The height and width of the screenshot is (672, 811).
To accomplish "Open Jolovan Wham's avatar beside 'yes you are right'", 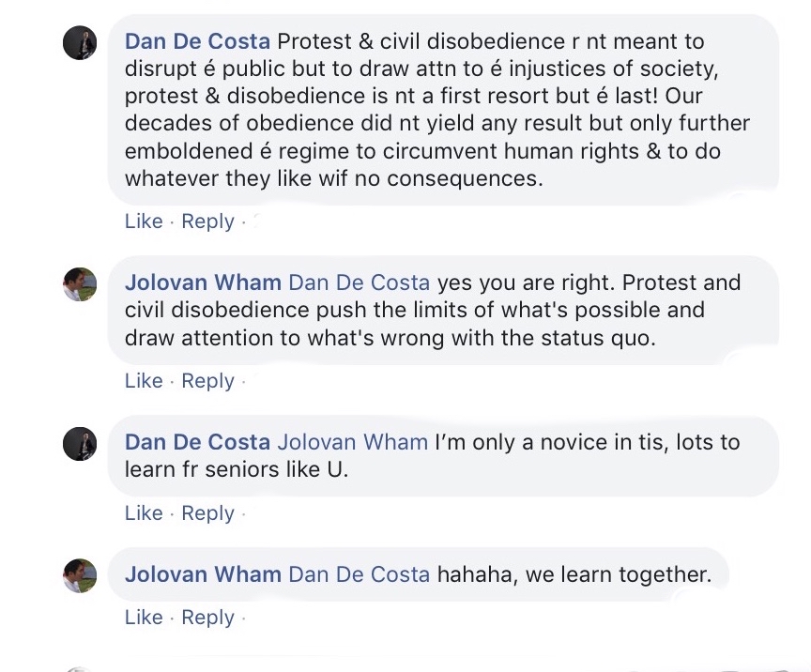I will click(x=80, y=283).
